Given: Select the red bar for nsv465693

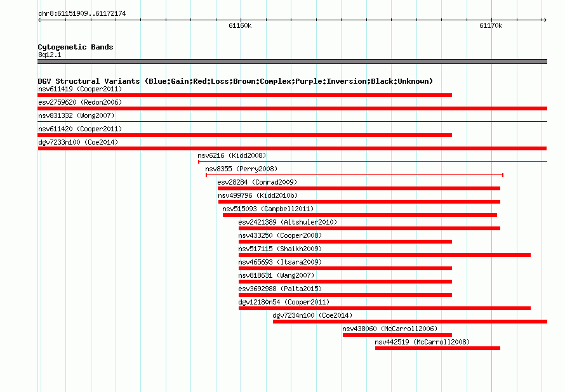Looking at the screenshot, I should pyautogui.click(x=345, y=268).
